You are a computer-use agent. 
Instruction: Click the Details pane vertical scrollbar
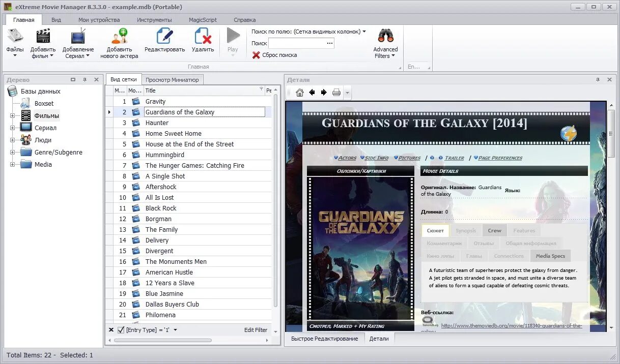[611, 133]
